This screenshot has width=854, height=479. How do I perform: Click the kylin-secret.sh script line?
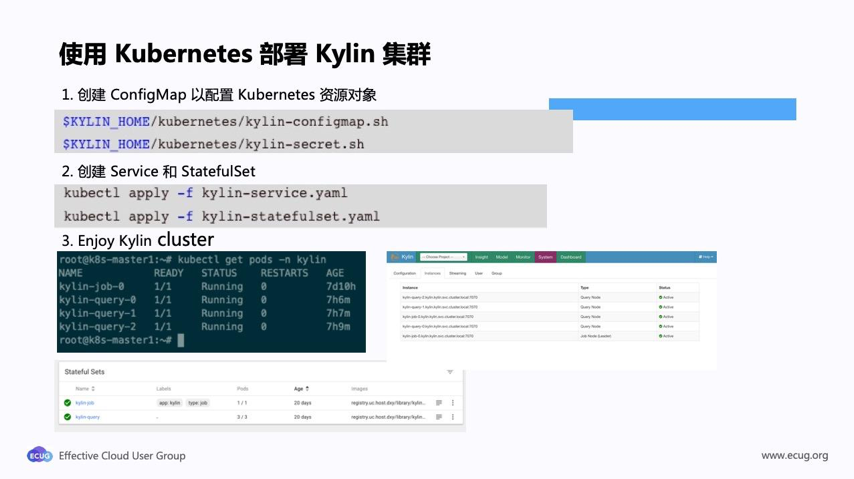[214, 144]
